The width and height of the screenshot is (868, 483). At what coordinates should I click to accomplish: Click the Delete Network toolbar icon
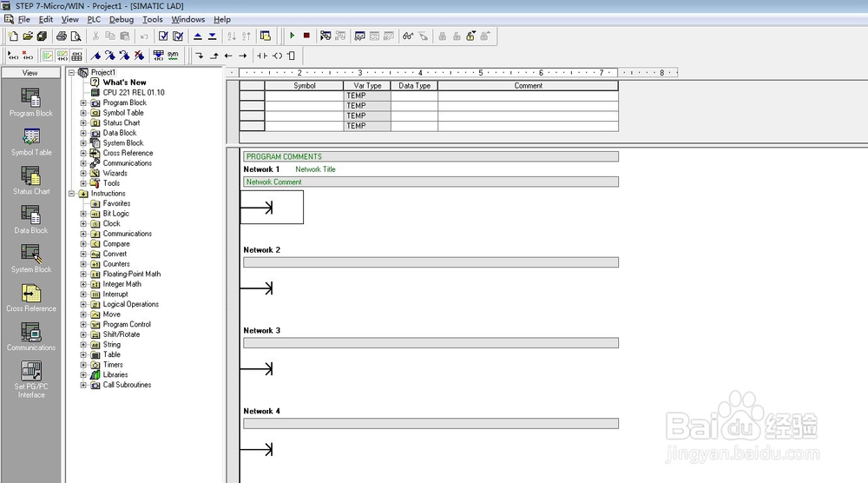pyautogui.click(x=28, y=56)
